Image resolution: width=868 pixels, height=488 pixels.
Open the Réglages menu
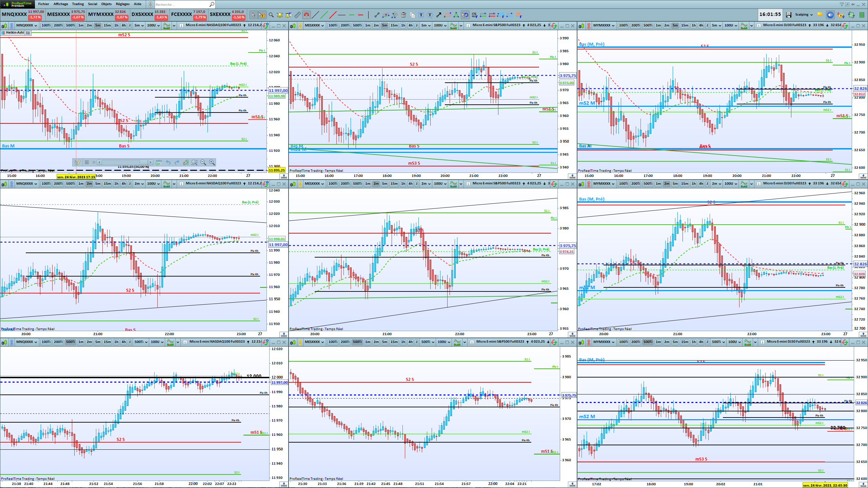click(122, 4)
